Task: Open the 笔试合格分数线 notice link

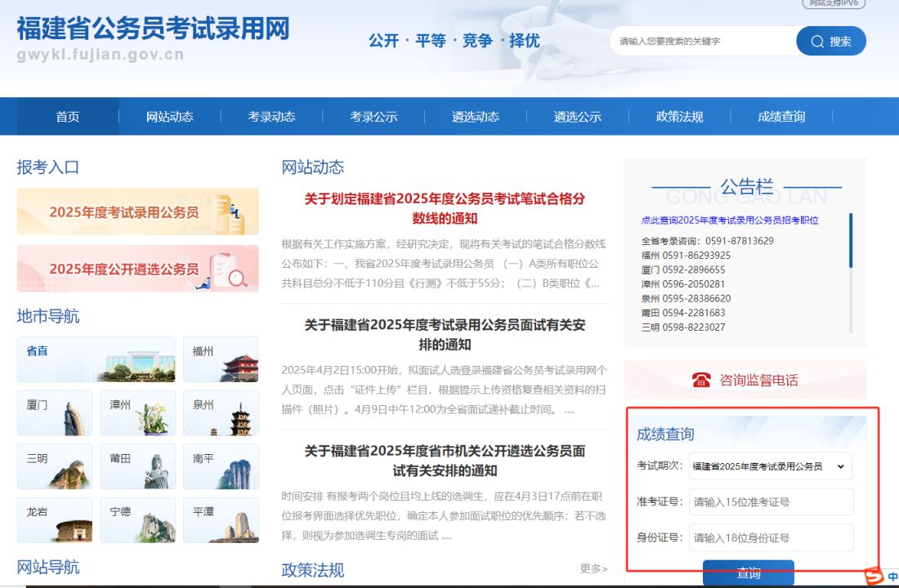Action: pos(445,208)
